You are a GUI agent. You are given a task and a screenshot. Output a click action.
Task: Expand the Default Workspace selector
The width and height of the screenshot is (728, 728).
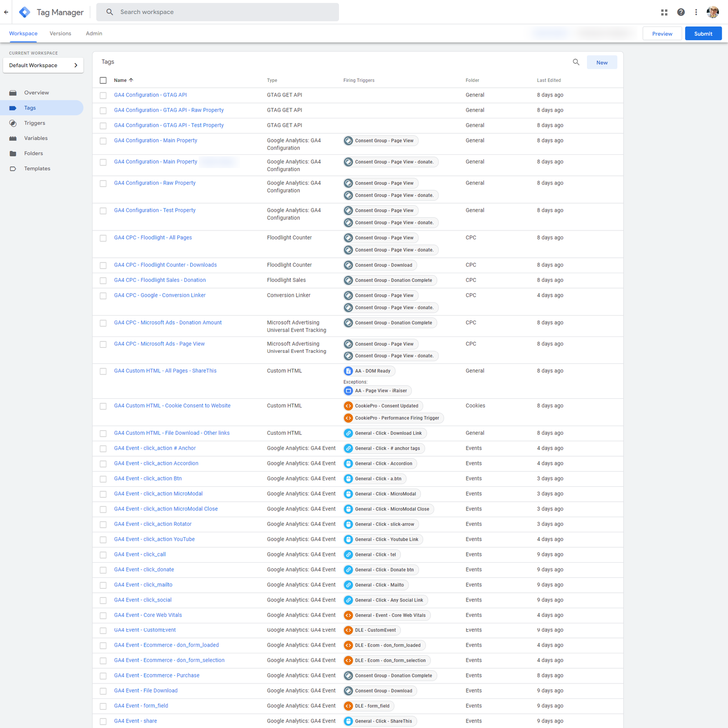(x=43, y=65)
